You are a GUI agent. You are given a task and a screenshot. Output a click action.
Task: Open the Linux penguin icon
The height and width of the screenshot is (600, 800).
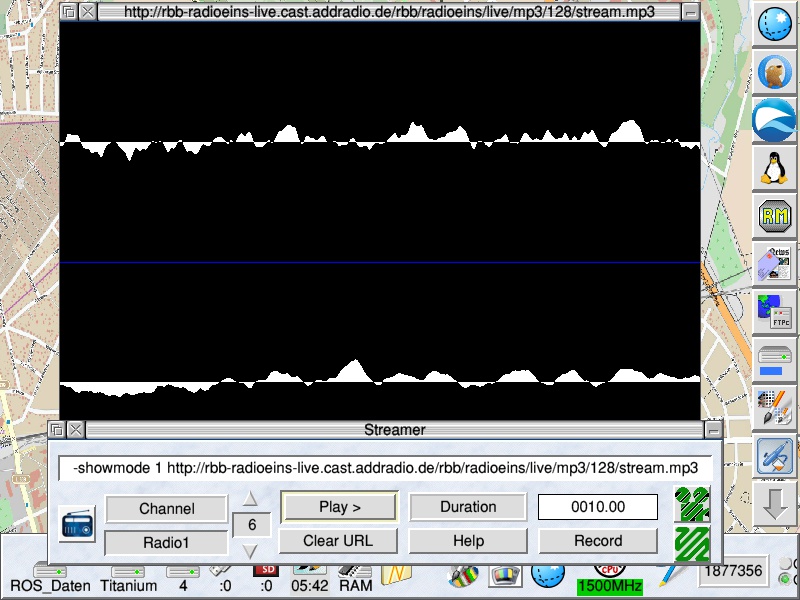[772, 166]
